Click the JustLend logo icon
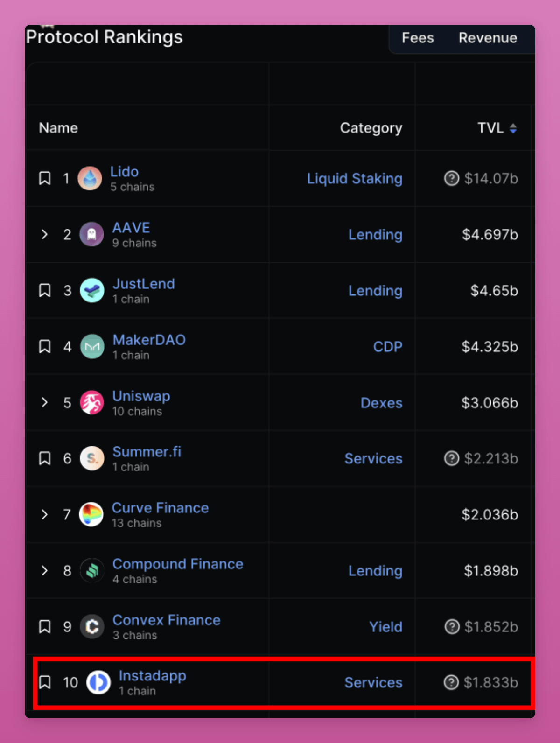 pos(92,290)
